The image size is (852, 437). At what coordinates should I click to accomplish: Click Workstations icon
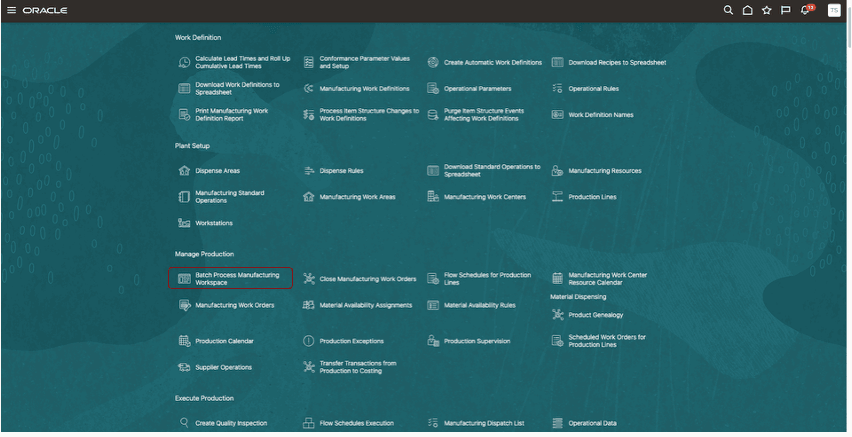pyautogui.click(x=184, y=223)
